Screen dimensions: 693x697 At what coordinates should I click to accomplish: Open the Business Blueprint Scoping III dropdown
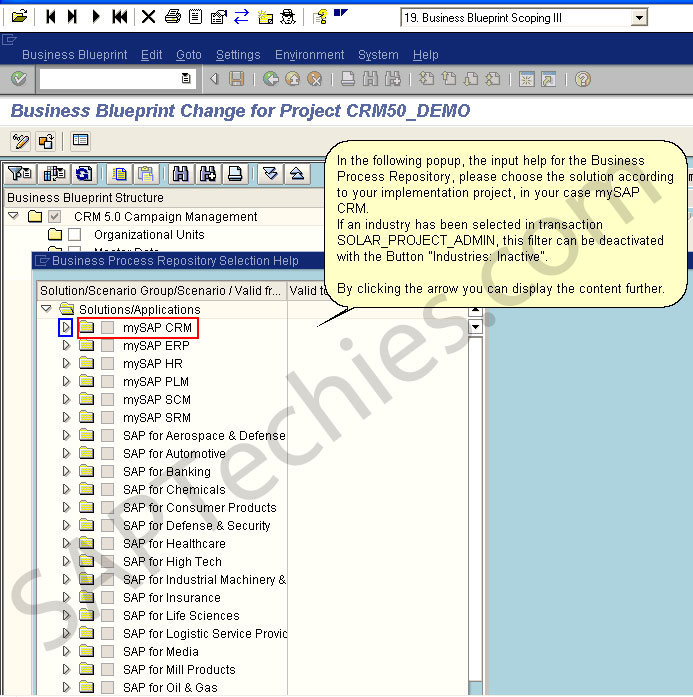click(x=639, y=18)
